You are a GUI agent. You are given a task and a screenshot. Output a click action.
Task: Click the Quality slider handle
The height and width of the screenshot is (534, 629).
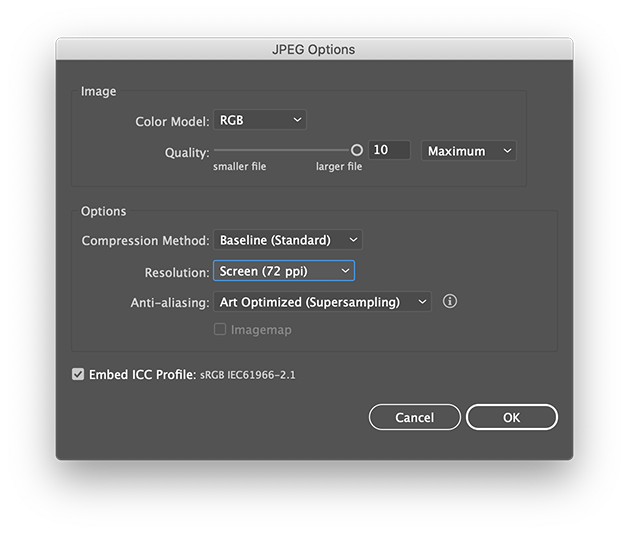point(356,150)
